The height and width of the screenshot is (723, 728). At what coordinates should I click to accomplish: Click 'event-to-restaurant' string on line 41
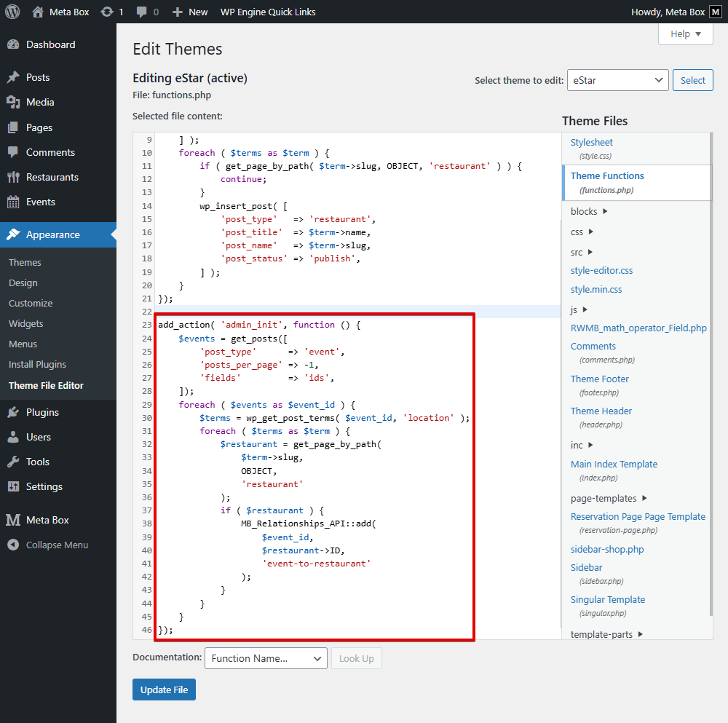[x=317, y=564]
